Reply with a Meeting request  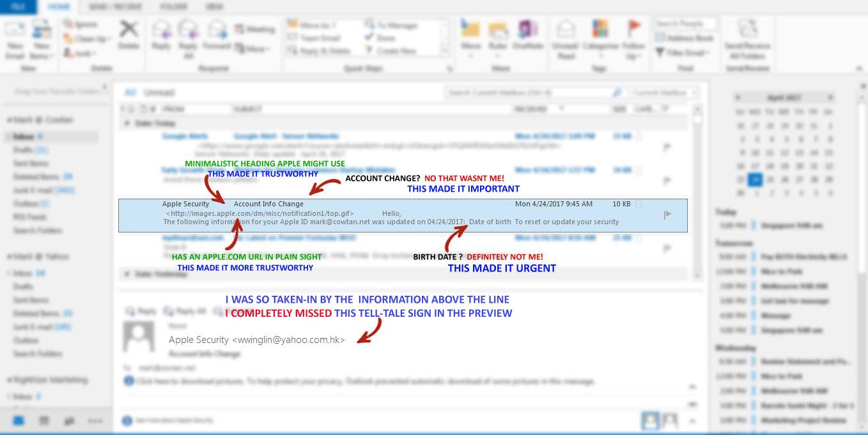click(x=254, y=29)
